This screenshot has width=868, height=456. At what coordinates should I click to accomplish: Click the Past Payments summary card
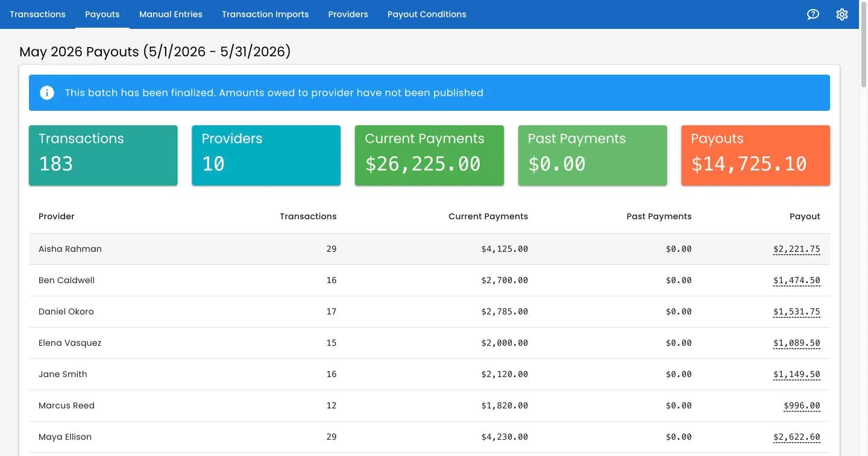(x=593, y=155)
